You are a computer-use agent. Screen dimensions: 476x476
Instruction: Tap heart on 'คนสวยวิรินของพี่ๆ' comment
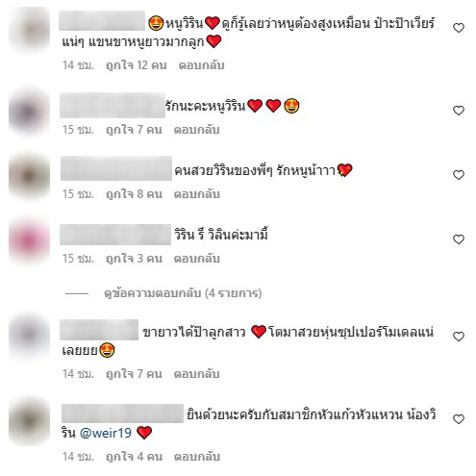(459, 175)
